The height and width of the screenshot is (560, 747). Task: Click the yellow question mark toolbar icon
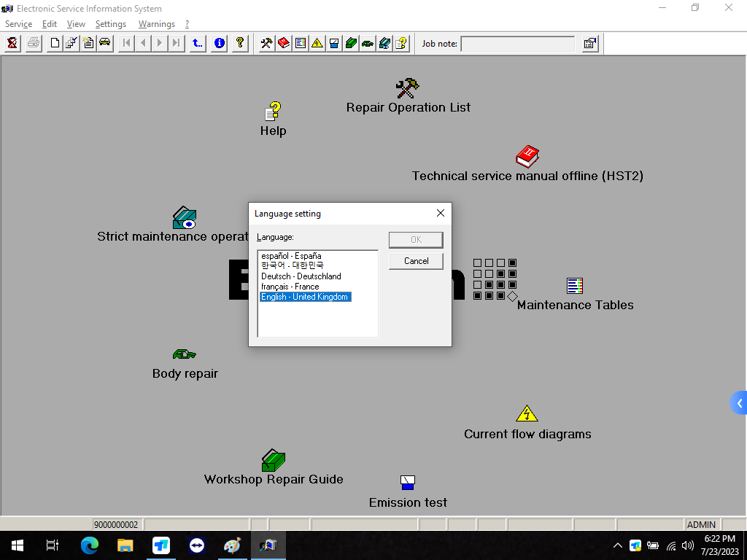[x=239, y=43]
